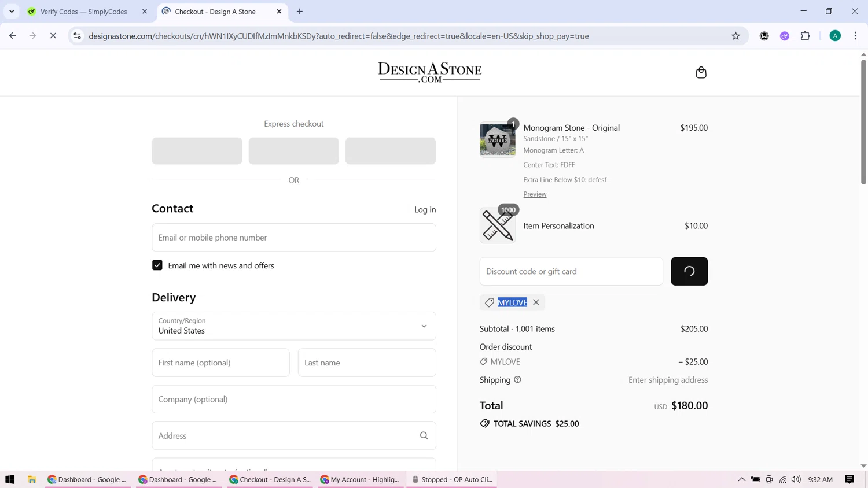Open the notifications action center
The width and height of the screenshot is (868, 488).
[x=849, y=479]
